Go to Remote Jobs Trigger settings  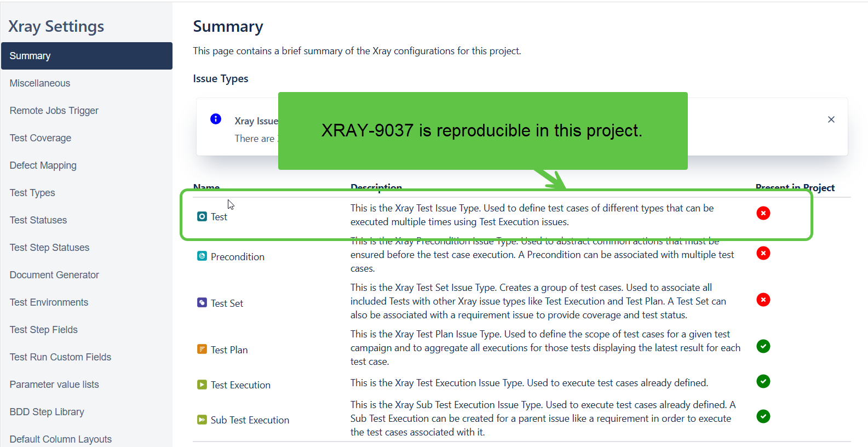click(x=54, y=111)
